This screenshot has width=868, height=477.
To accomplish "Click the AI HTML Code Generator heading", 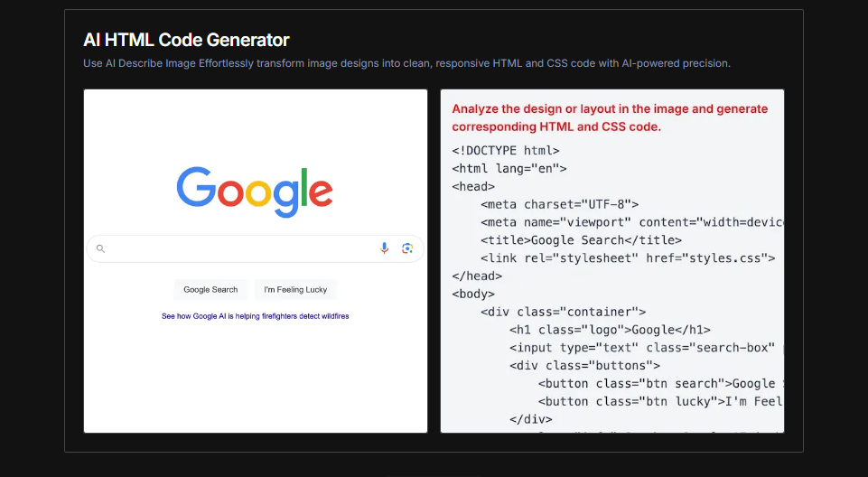I will (186, 40).
